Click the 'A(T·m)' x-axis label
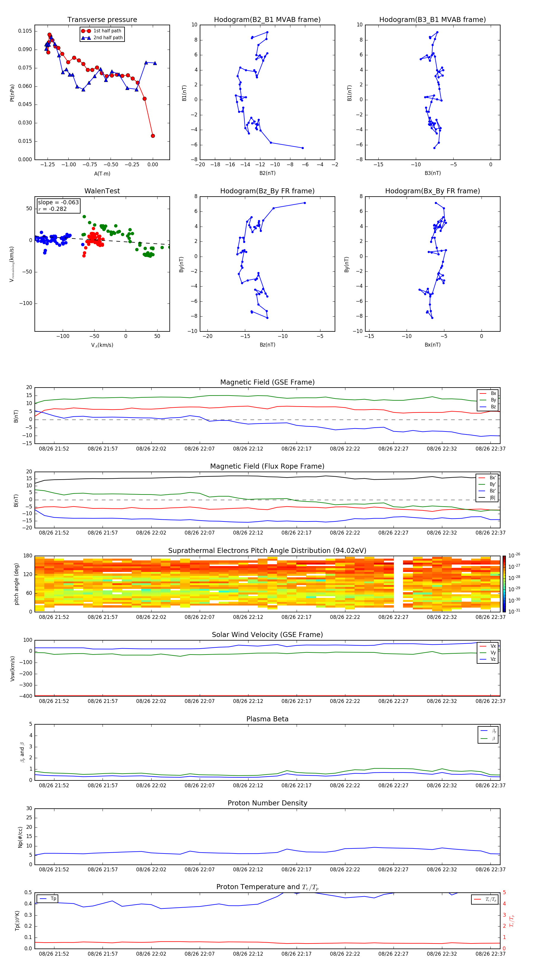Viewport: 535px width, 980px height. tap(102, 173)
